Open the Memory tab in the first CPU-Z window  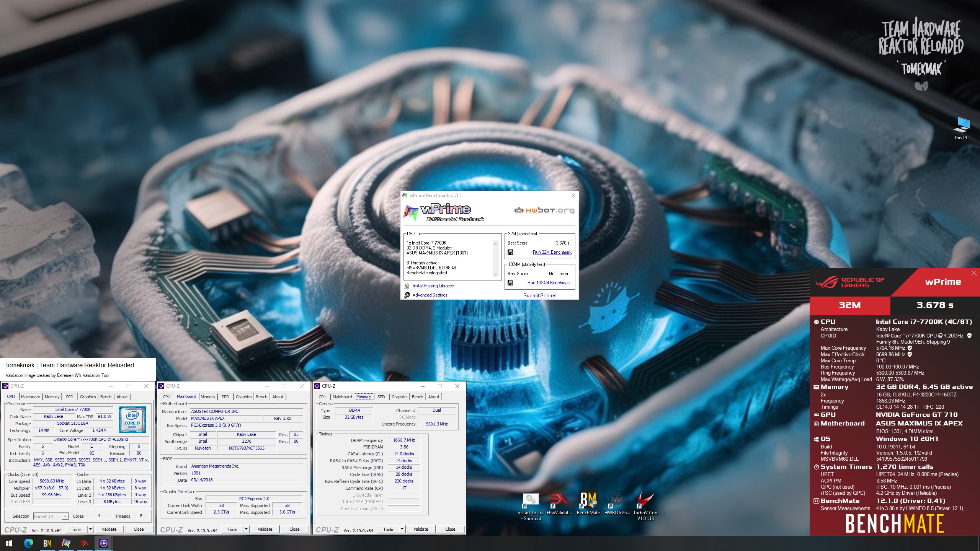click(x=52, y=397)
